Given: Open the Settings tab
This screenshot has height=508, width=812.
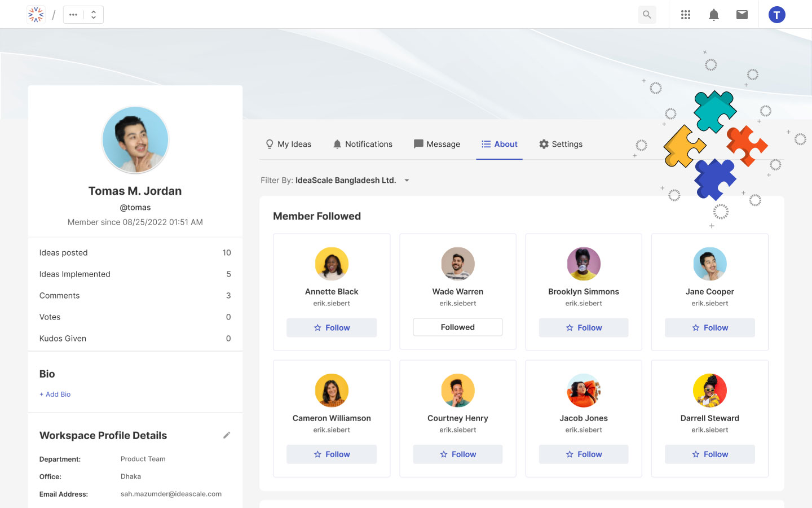Looking at the screenshot, I should coord(561,144).
